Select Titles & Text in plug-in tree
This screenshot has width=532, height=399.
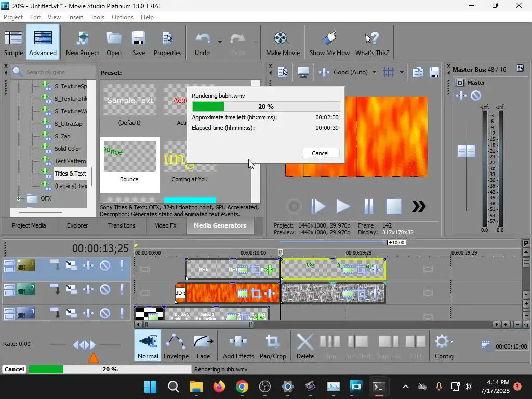(x=70, y=174)
